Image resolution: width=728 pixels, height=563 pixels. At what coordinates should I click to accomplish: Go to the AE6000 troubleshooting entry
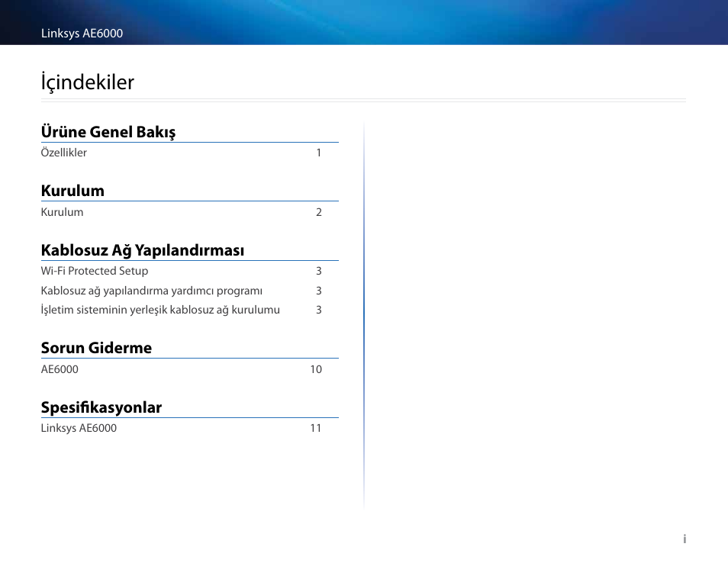[60, 369]
